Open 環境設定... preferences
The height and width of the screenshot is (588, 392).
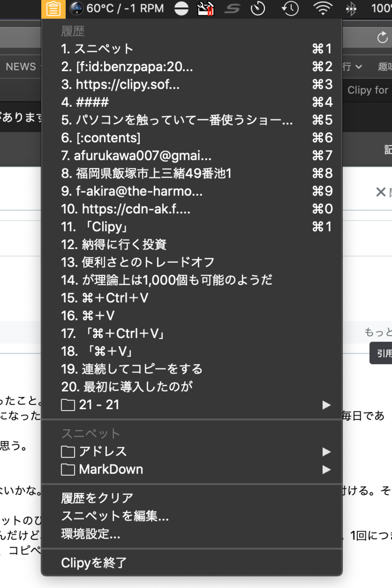pos(192,534)
